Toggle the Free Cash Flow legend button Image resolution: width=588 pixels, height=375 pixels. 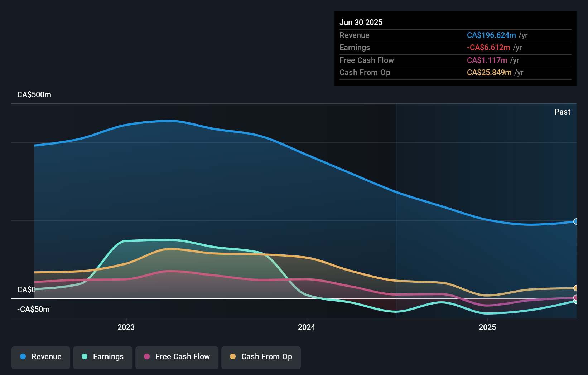coord(177,357)
